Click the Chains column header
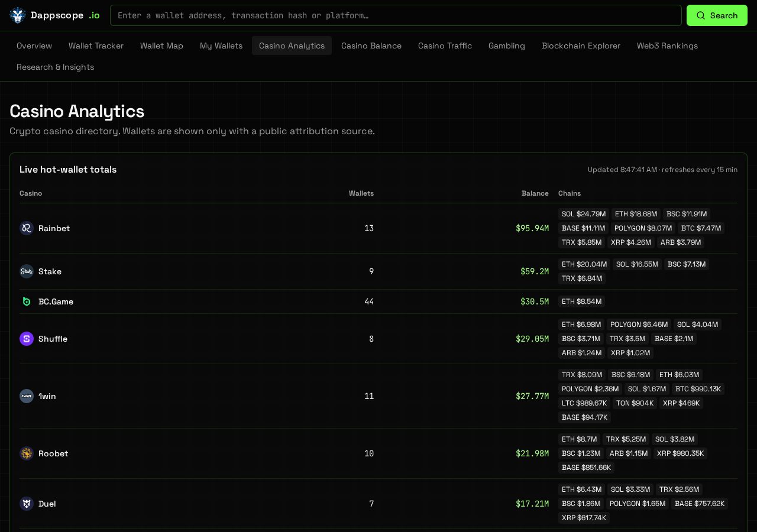This screenshot has width=757, height=532. (x=570, y=193)
